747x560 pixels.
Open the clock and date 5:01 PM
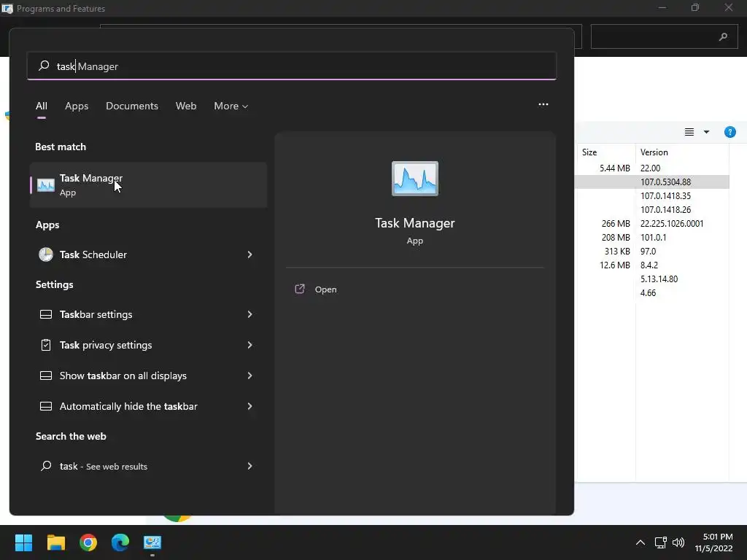713,542
